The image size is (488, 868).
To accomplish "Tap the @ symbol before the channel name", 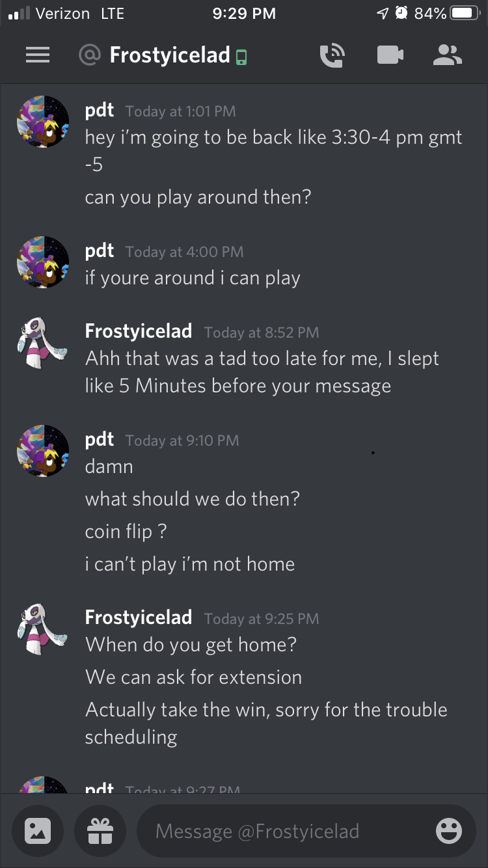I will click(x=89, y=55).
